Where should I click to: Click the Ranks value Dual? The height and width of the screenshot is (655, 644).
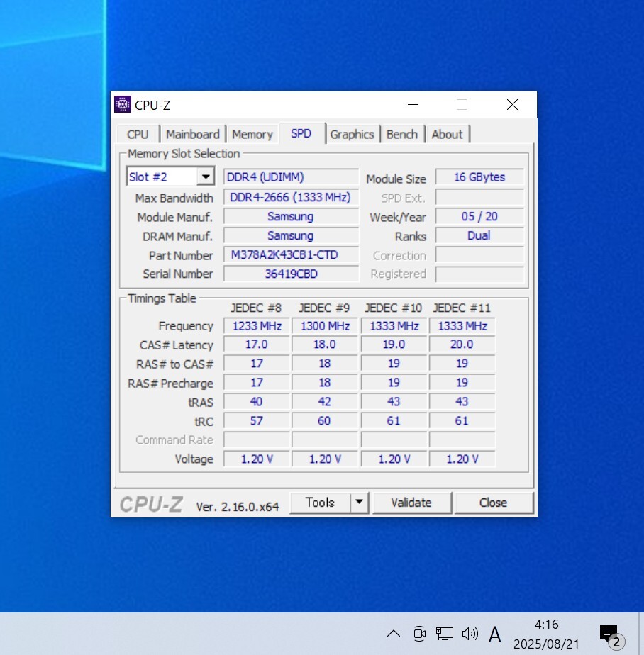[x=479, y=235]
